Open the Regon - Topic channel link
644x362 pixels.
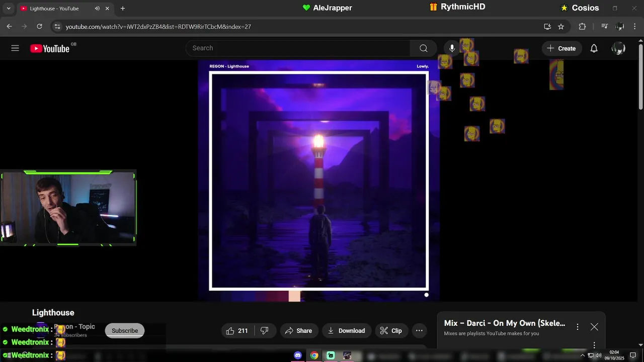point(74,326)
